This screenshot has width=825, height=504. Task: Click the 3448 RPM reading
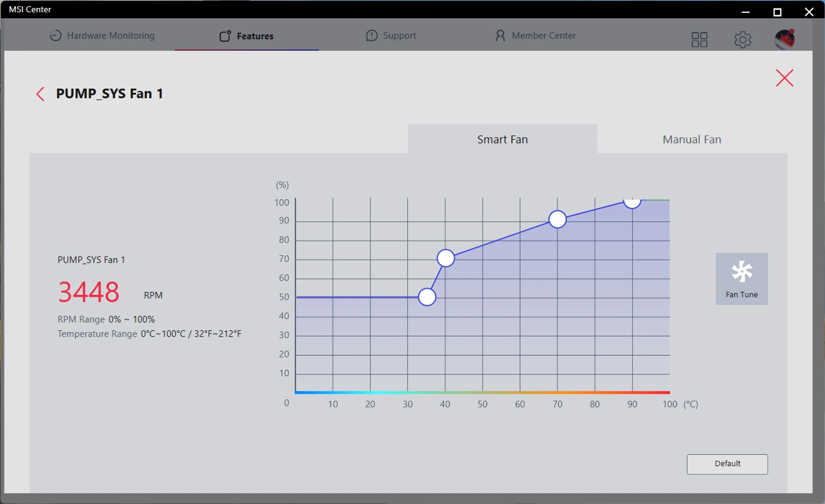(89, 292)
